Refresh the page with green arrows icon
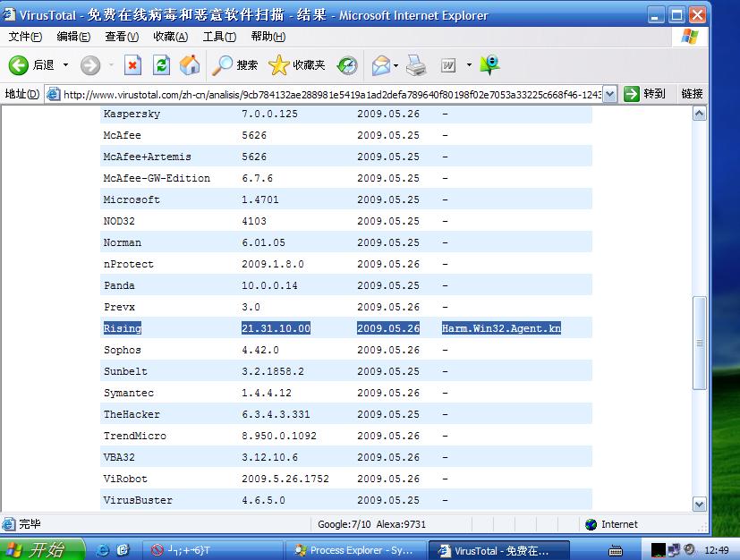The image size is (740, 560). 161,65
